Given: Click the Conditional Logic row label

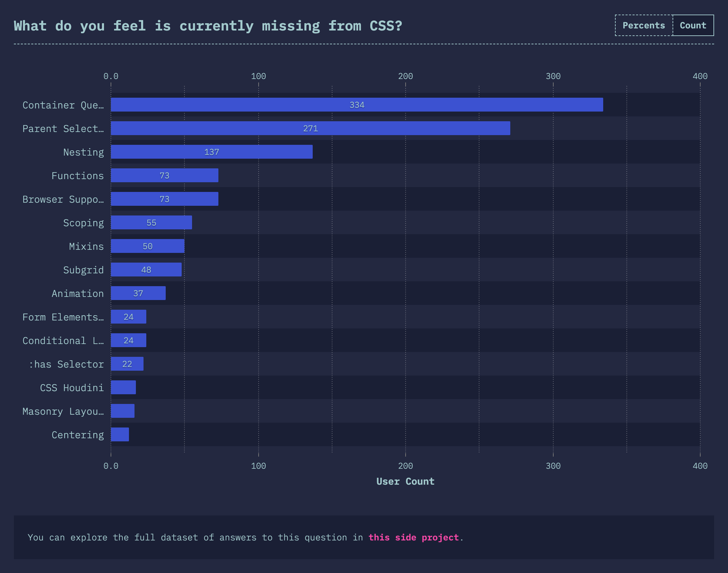Looking at the screenshot, I should point(63,341).
